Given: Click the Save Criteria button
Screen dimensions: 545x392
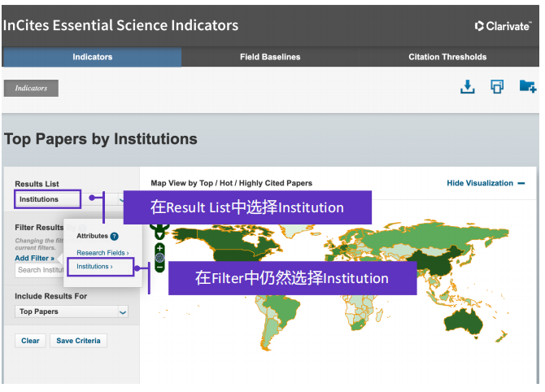Looking at the screenshot, I should tap(78, 341).
